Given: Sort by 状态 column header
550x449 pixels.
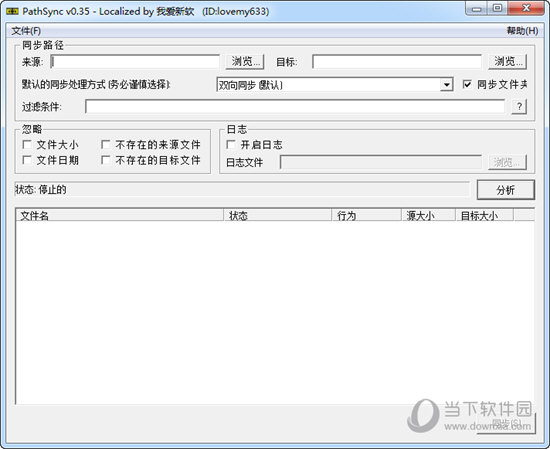Looking at the screenshot, I should (277, 215).
